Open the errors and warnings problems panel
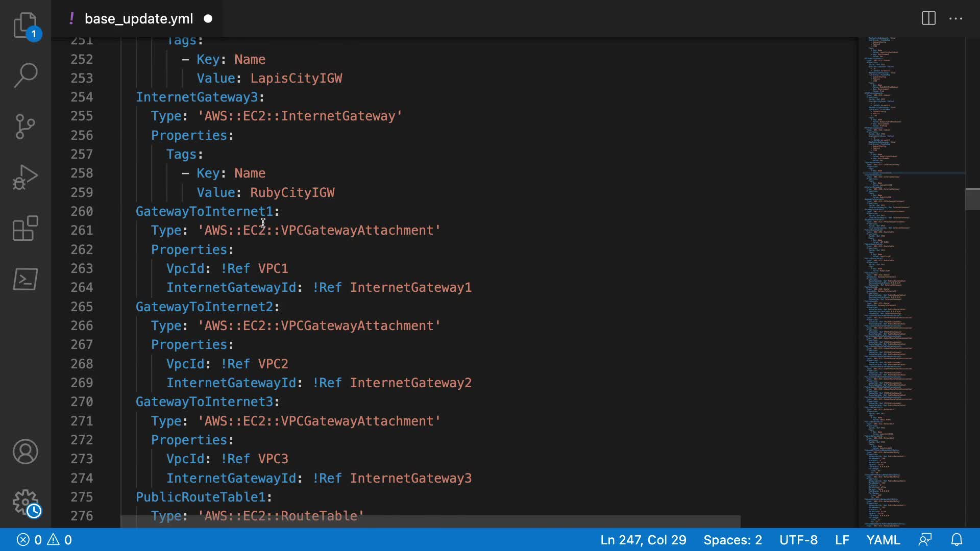The height and width of the screenshot is (551, 980). (x=44, y=540)
